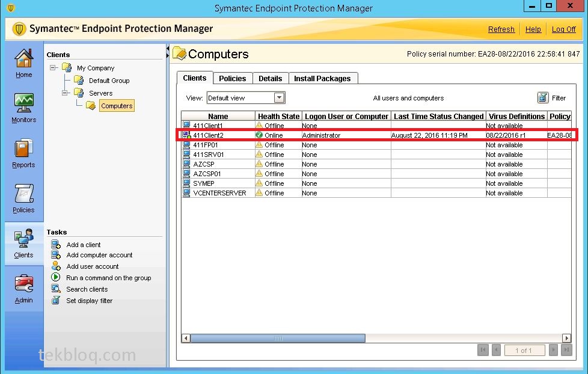Select the AZCSP01 client row
Image resolution: width=588 pixels, height=374 pixels.
point(376,174)
